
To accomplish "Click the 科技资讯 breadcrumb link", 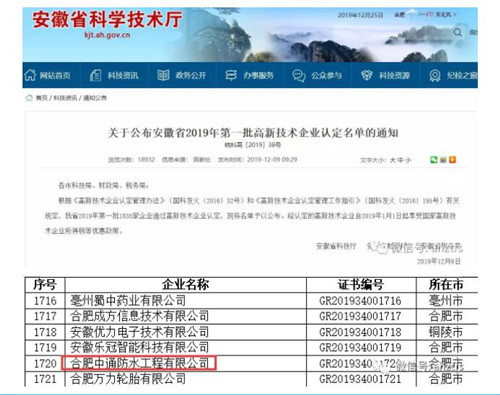I will click(65, 98).
